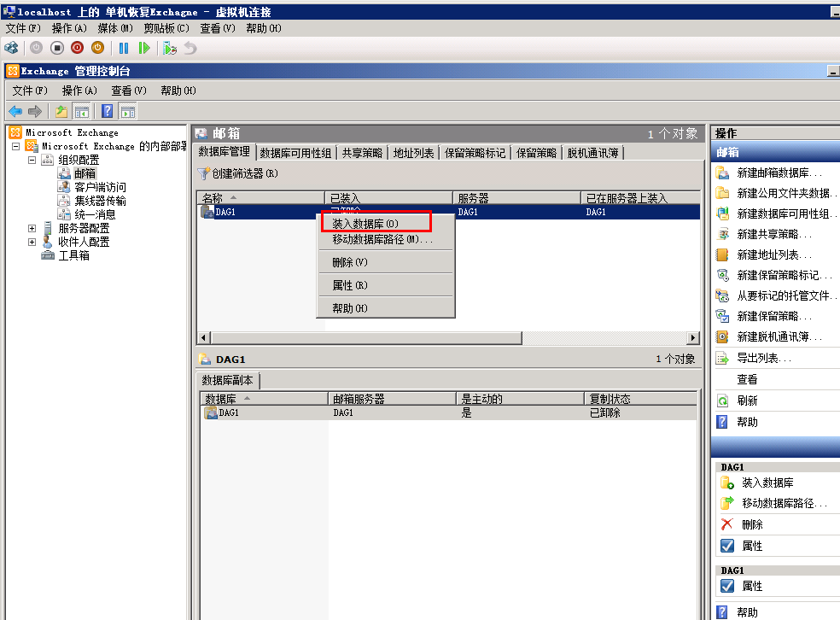Choose 属性(R) from the context menu
The image size is (840, 620).
coord(385,285)
